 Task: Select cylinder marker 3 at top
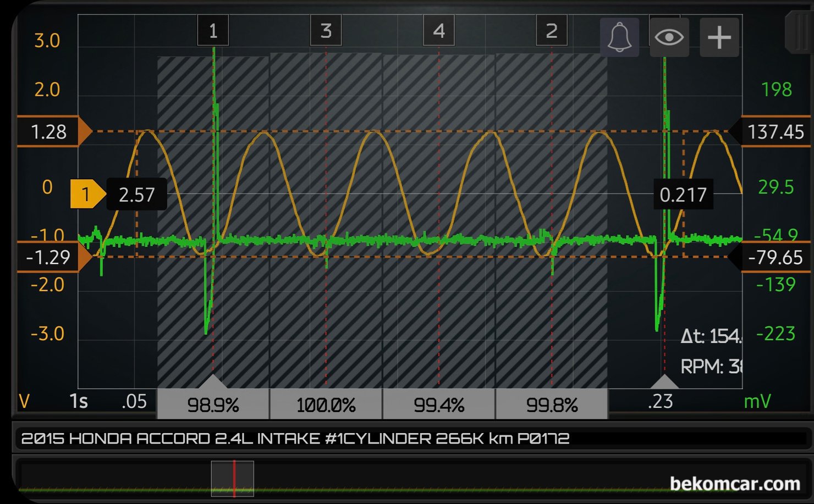coord(326,31)
